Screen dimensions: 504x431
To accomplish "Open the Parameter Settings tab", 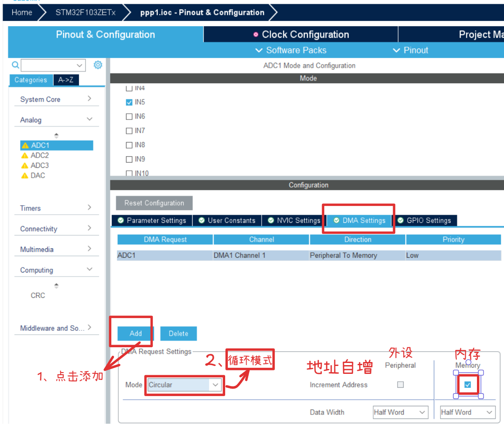I will pos(152,220).
